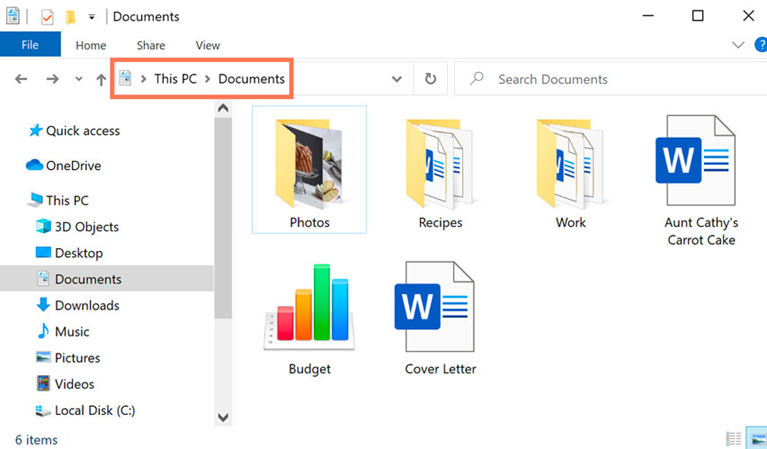
Task: Expand the ribbon with the chevron
Action: [738, 45]
